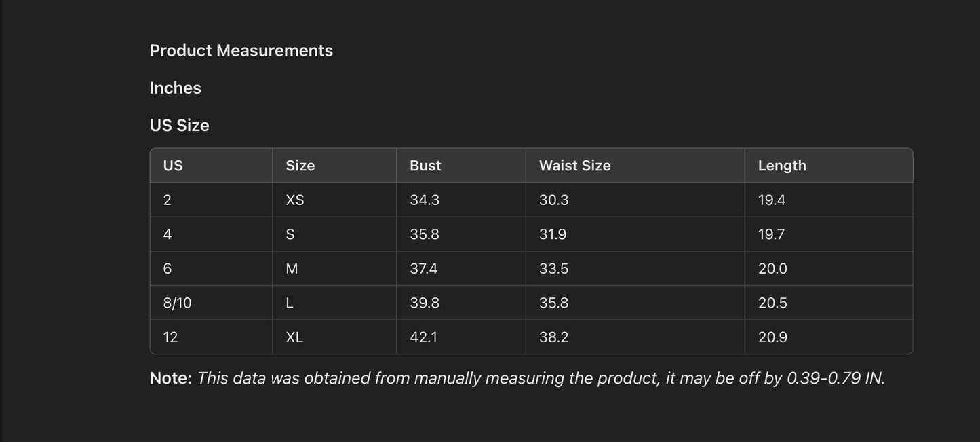This screenshot has width=980, height=442.
Task: Click bust value 39.8 in L row
Action: [x=425, y=303]
